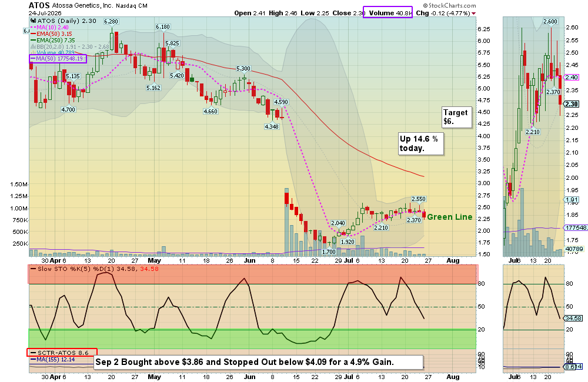The height and width of the screenshot is (382, 588).
Task: Click the 5.162 price label
Action: pyautogui.click(x=153, y=88)
